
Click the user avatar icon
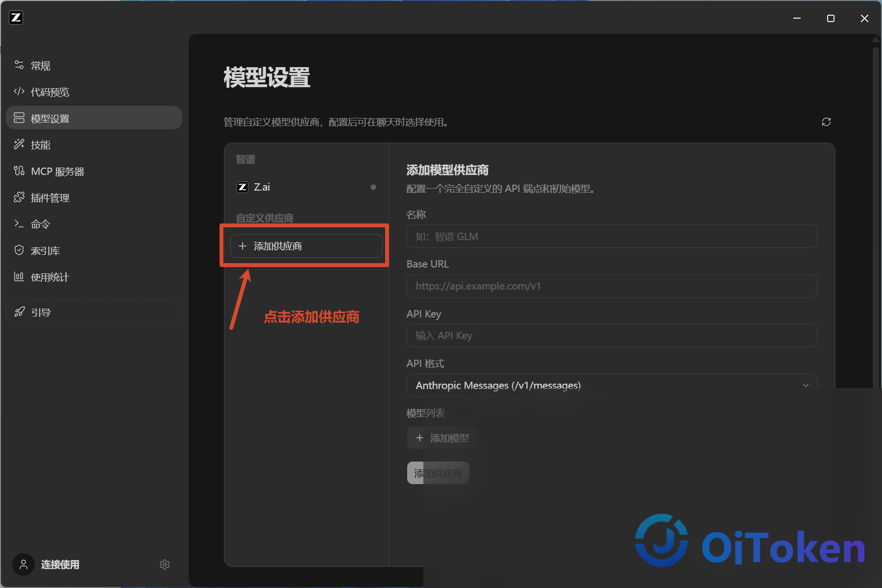(x=24, y=564)
